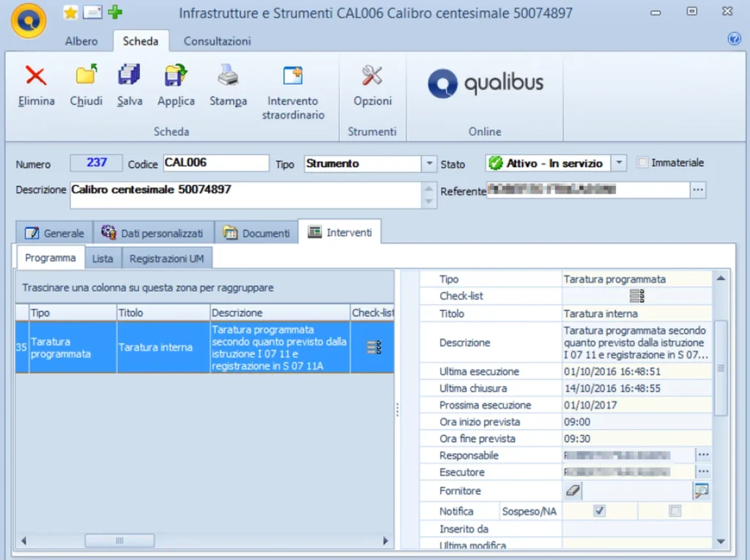Open the green plus add icon in title bar
The width and height of the screenshot is (750, 560).
(115, 12)
